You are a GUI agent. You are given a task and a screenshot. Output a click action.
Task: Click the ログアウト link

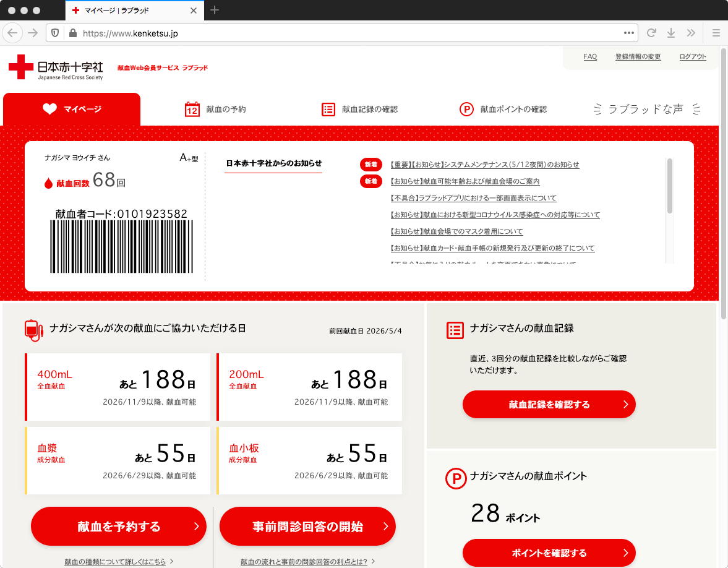692,57
